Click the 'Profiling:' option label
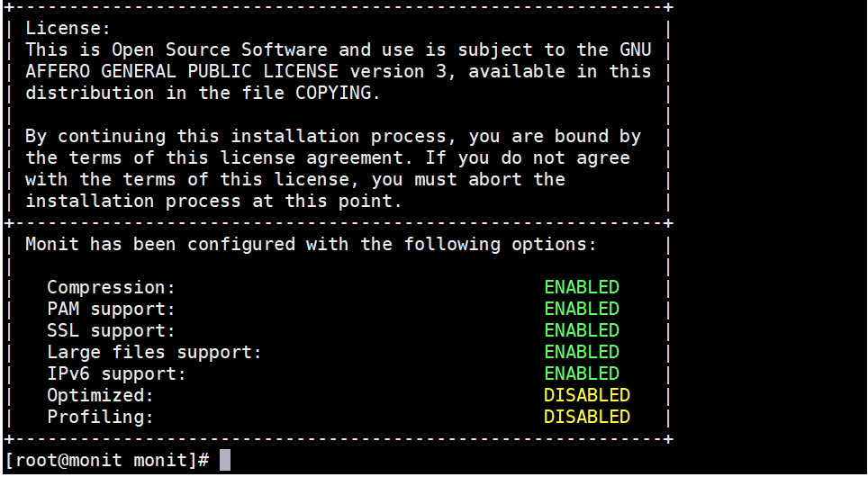This screenshot has height=477, width=868. click(100, 417)
